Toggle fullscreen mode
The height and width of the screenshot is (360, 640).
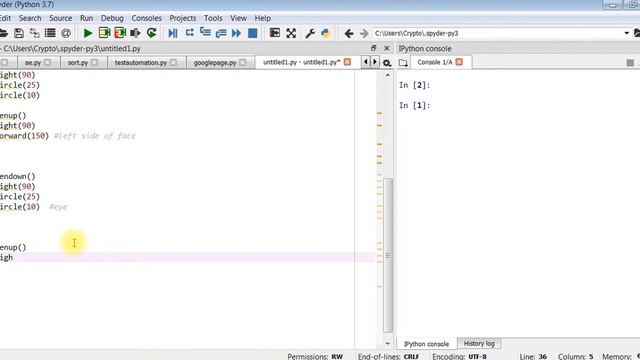[291, 33]
